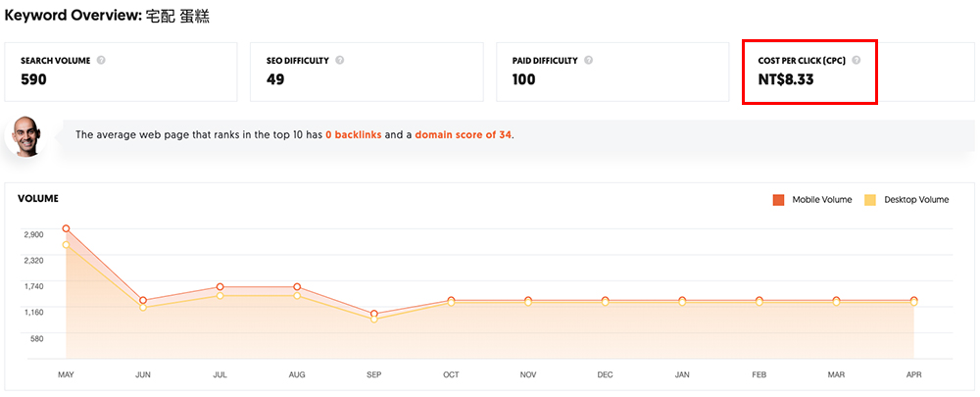Click the MAY mobile volume data point
The width and height of the screenshot is (980, 397).
click(67, 228)
